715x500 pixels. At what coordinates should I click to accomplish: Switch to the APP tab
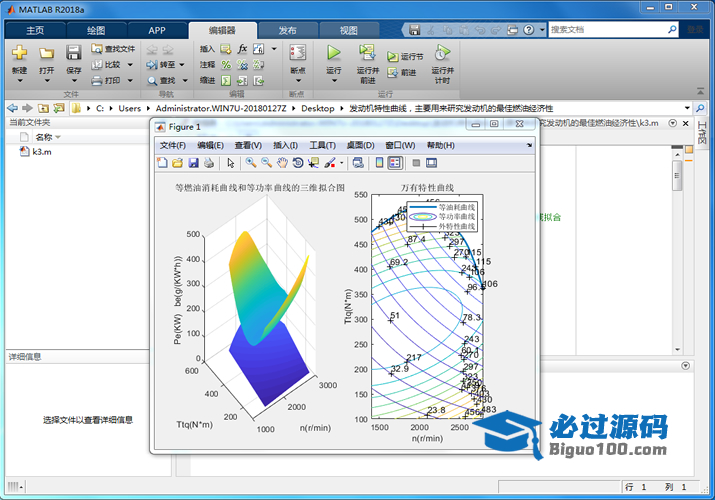tap(157, 31)
